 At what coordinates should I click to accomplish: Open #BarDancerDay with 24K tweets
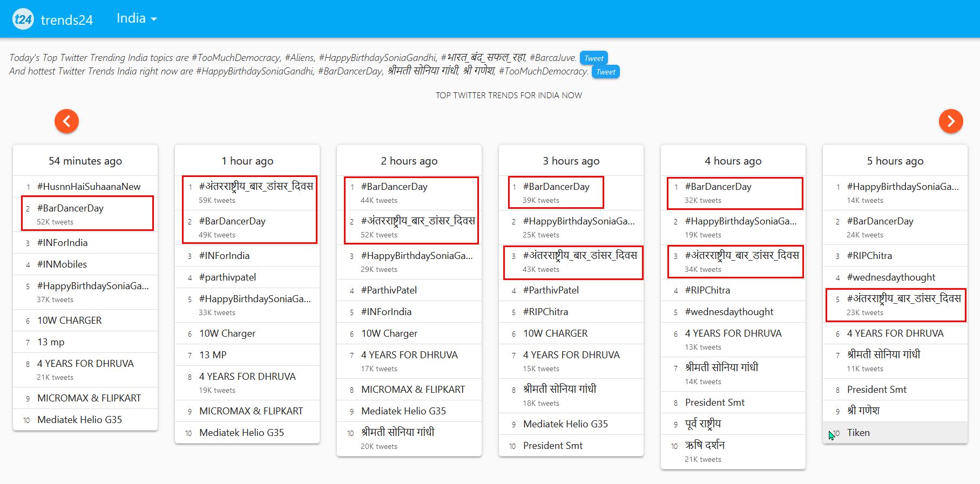tap(880, 221)
